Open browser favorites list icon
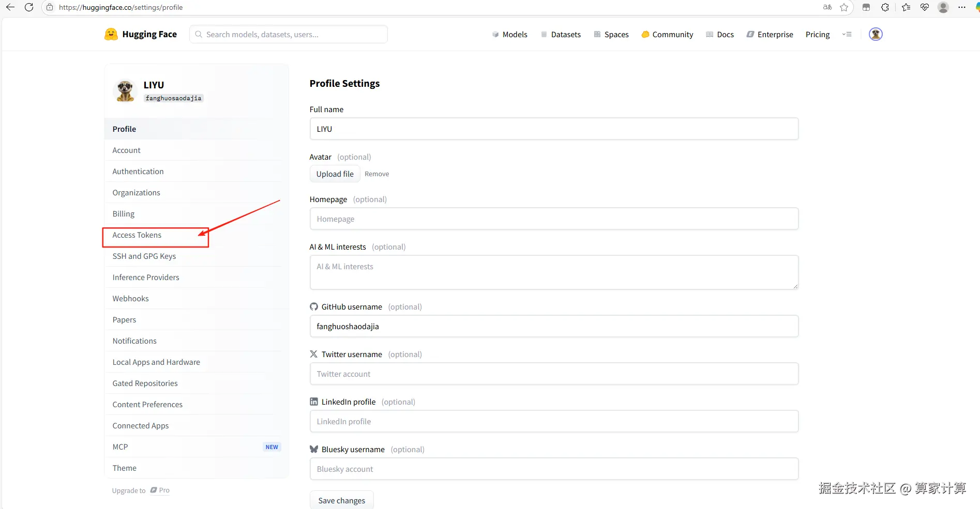980x509 pixels. pyautogui.click(x=906, y=7)
